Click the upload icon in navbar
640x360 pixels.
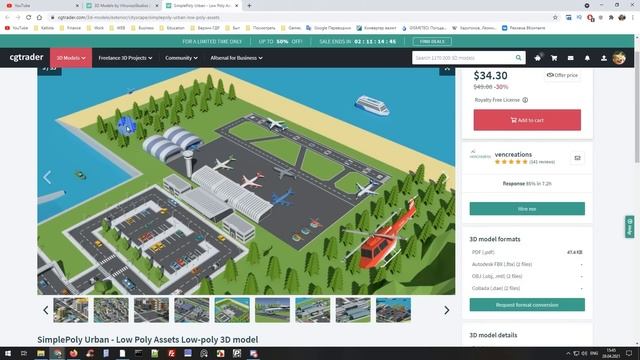(604, 58)
